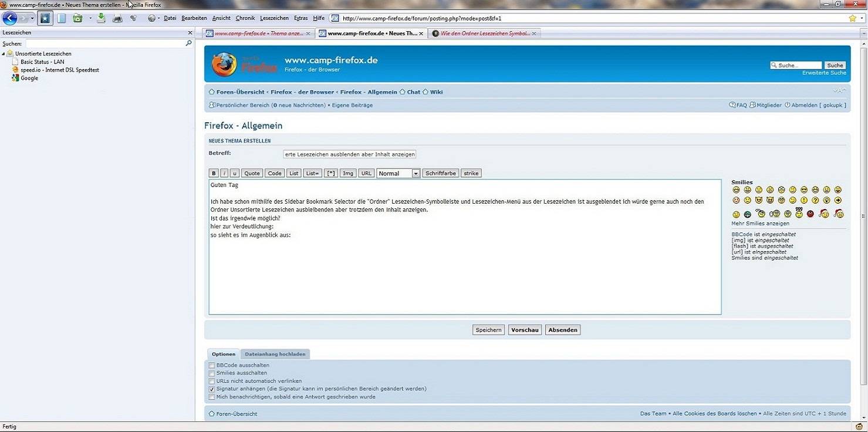Click the blue page icon in the toolbar
This screenshot has height=432, width=868.
click(62, 18)
